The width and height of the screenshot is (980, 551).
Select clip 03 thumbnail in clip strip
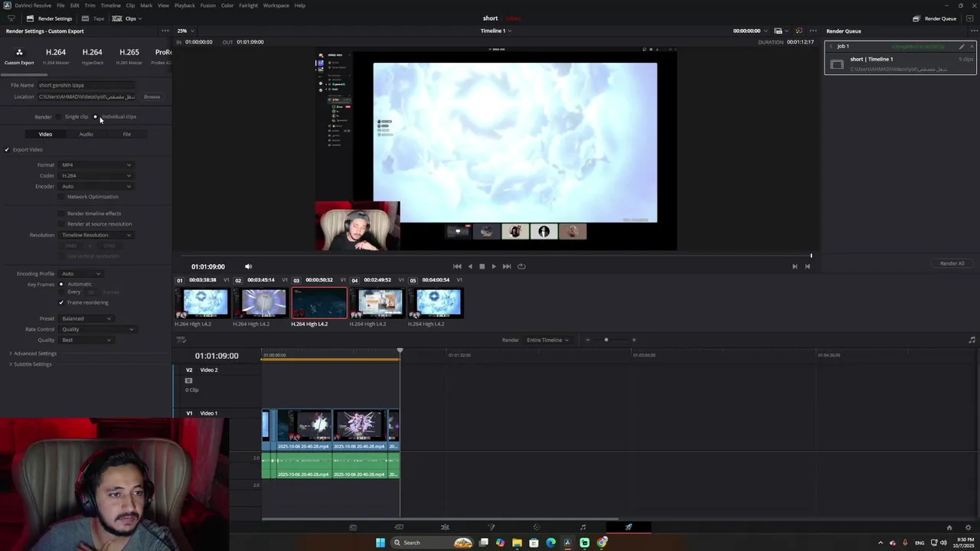coord(319,303)
